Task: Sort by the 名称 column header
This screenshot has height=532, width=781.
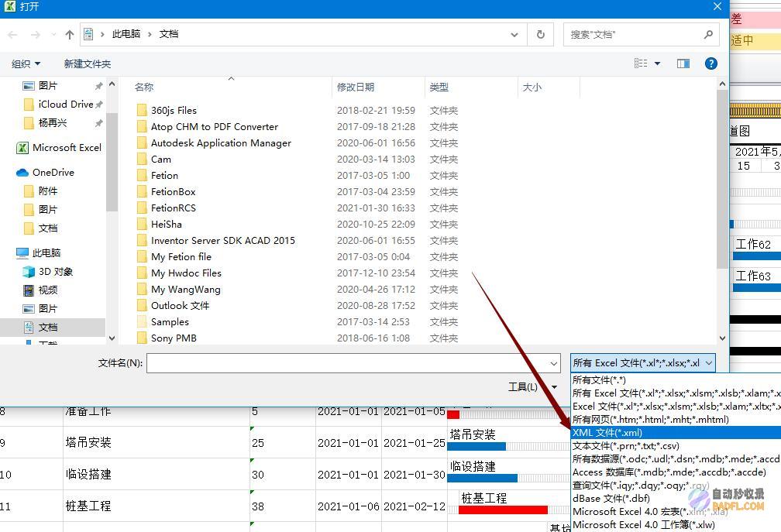Action: (x=144, y=87)
